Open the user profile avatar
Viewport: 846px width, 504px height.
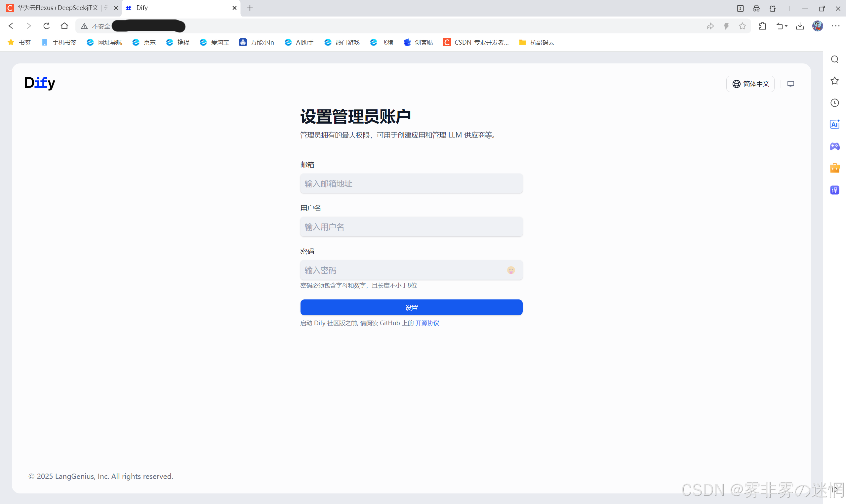point(818,26)
